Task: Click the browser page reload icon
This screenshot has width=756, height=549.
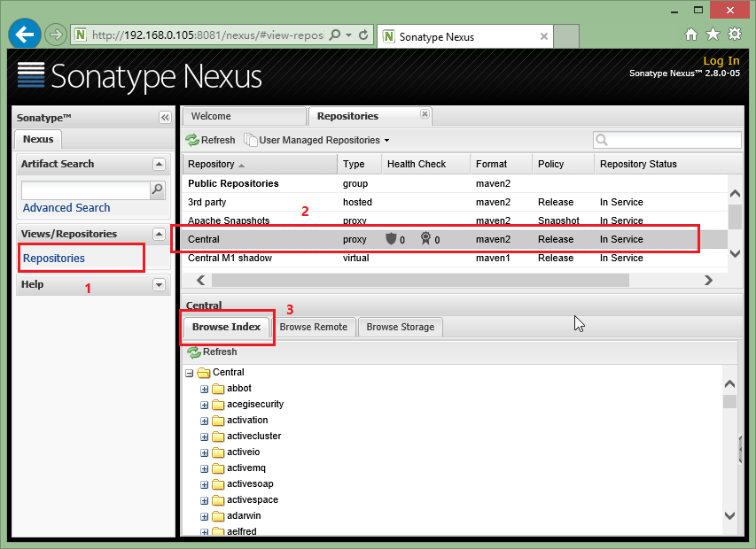Action: [x=363, y=35]
